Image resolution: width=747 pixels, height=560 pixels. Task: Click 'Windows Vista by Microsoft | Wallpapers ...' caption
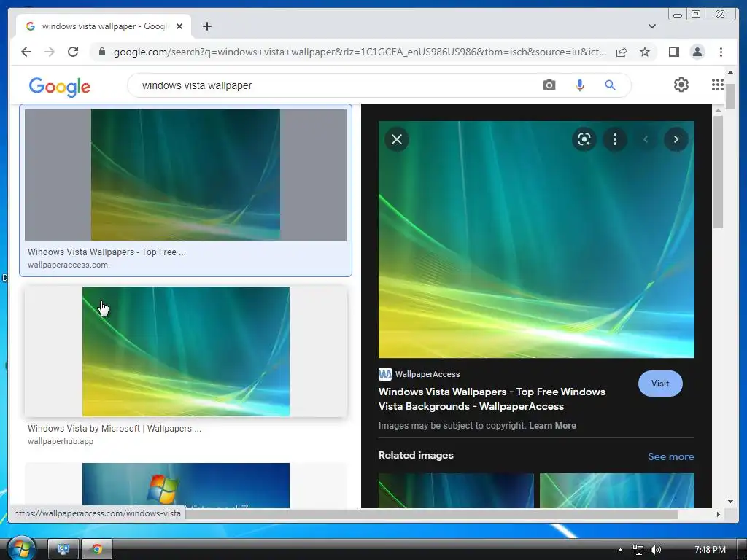point(115,429)
